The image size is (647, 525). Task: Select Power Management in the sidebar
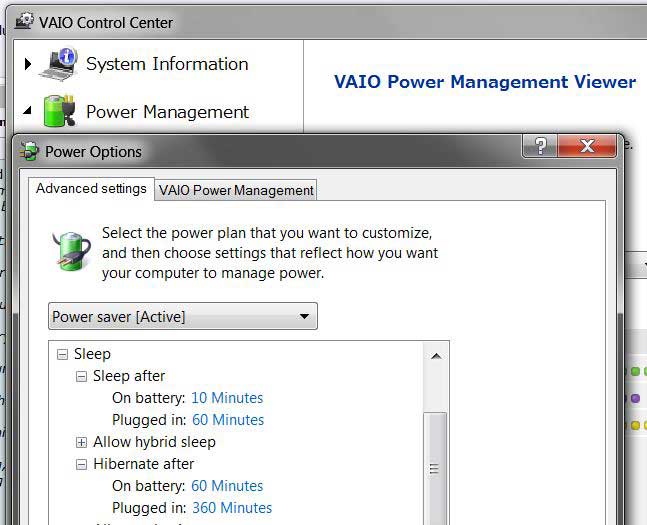click(168, 112)
